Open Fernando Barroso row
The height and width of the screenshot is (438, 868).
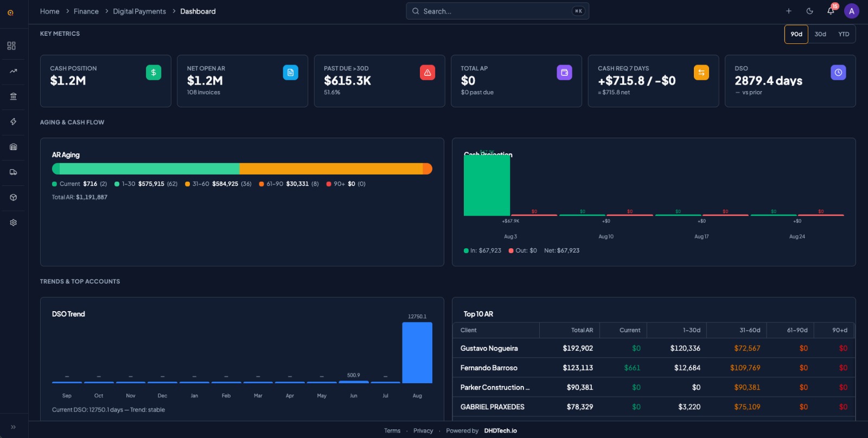coord(654,368)
